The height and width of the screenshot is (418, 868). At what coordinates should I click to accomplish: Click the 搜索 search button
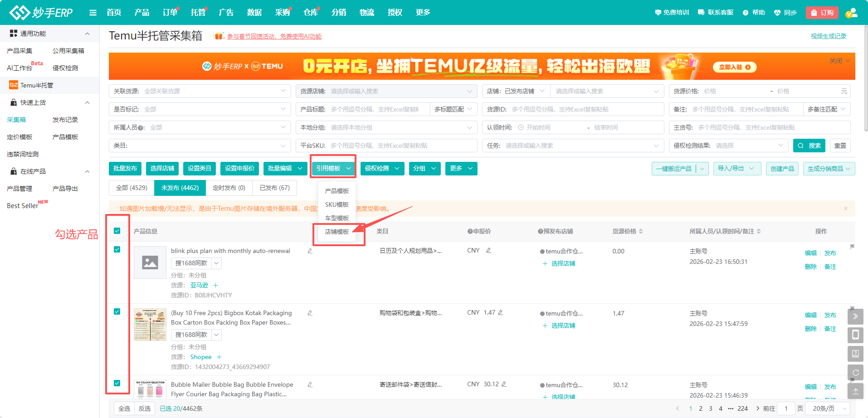[809, 146]
